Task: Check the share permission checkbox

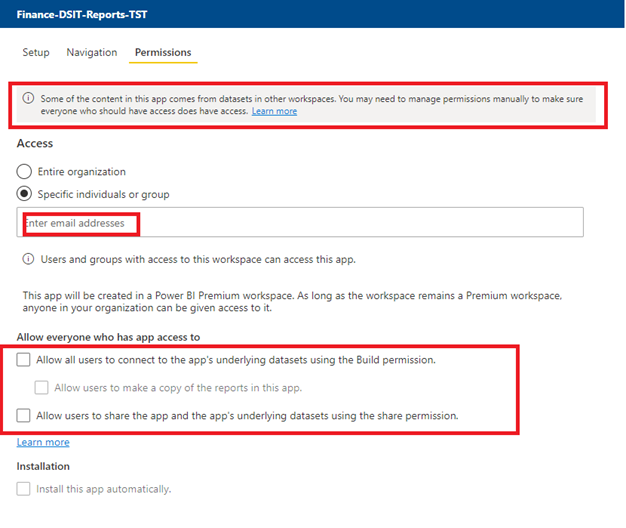Action: click(23, 415)
